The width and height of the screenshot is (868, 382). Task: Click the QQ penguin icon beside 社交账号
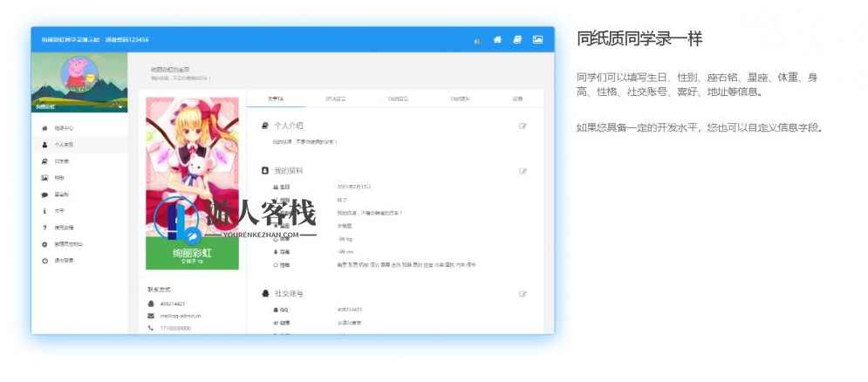click(265, 293)
